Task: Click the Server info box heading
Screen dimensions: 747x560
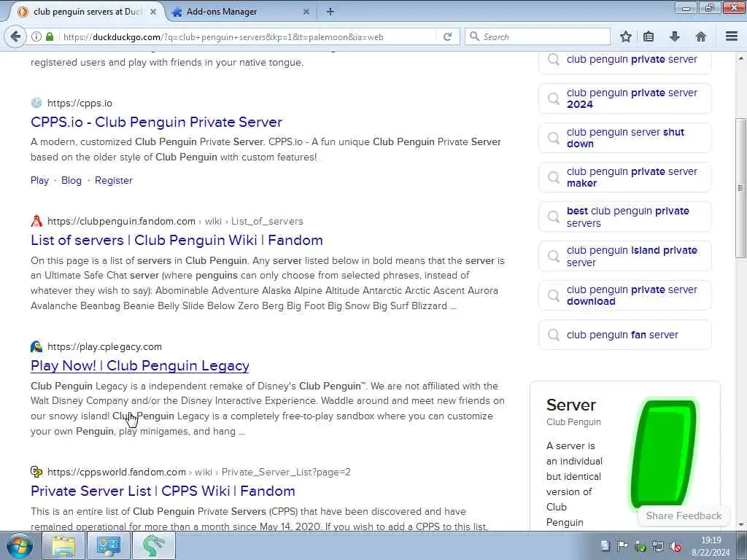Action: [570, 405]
